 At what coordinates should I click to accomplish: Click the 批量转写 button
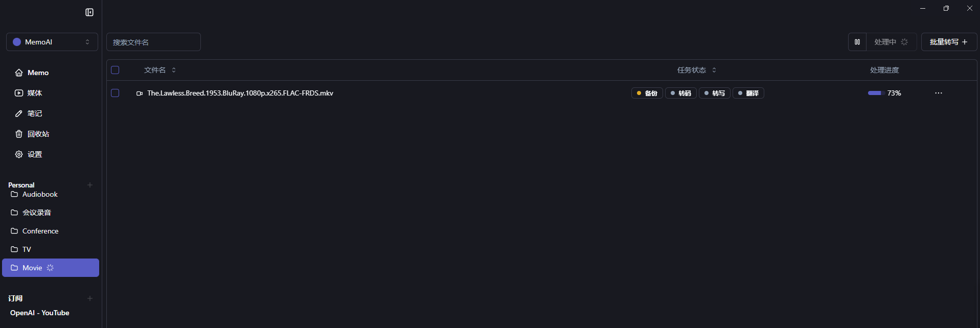[x=948, y=42]
